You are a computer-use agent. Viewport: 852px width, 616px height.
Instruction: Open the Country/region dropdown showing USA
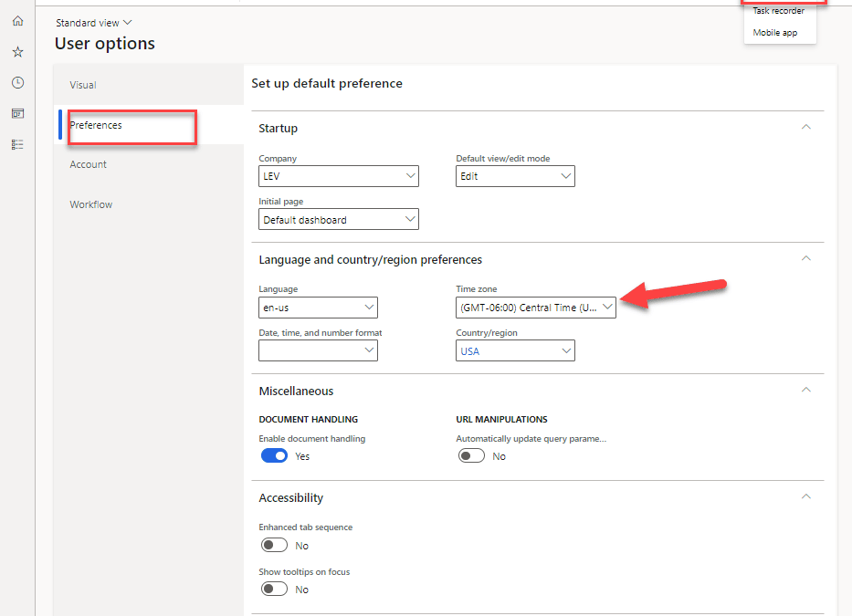[515, 350]
